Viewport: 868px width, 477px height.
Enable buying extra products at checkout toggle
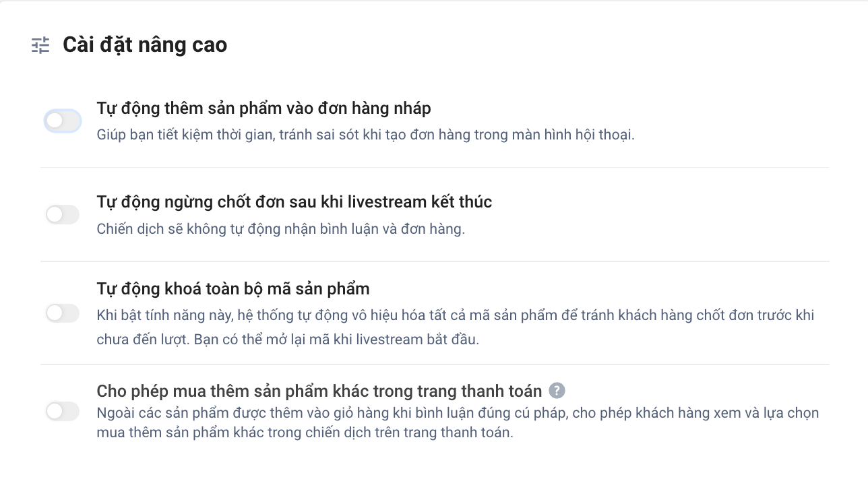pyautogui.click(x=63, y=411)
